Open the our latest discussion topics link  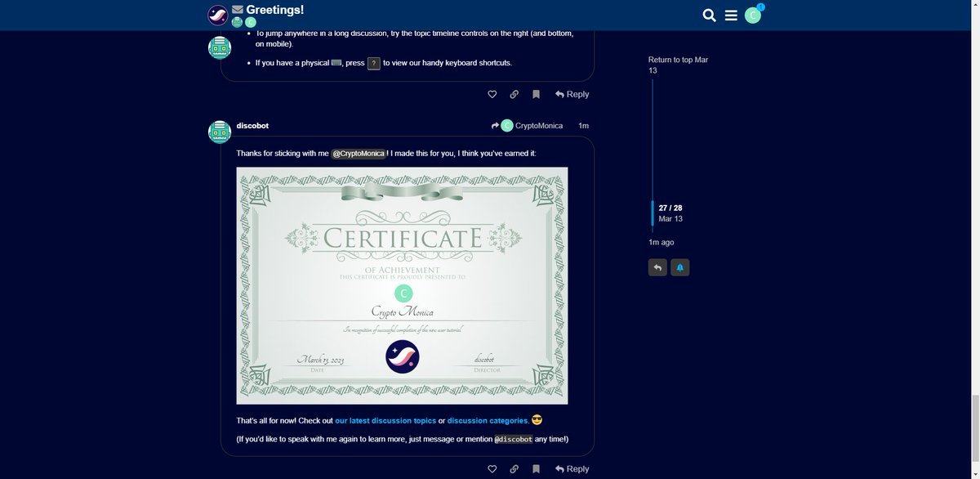(x=385, y=421)
